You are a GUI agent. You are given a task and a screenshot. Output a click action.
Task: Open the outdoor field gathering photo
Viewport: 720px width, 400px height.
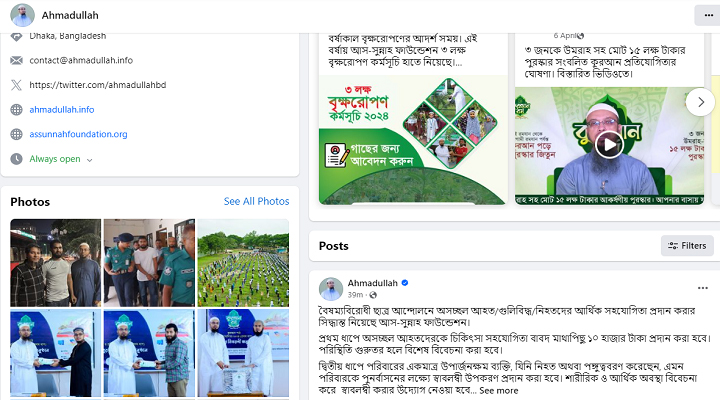243,263
